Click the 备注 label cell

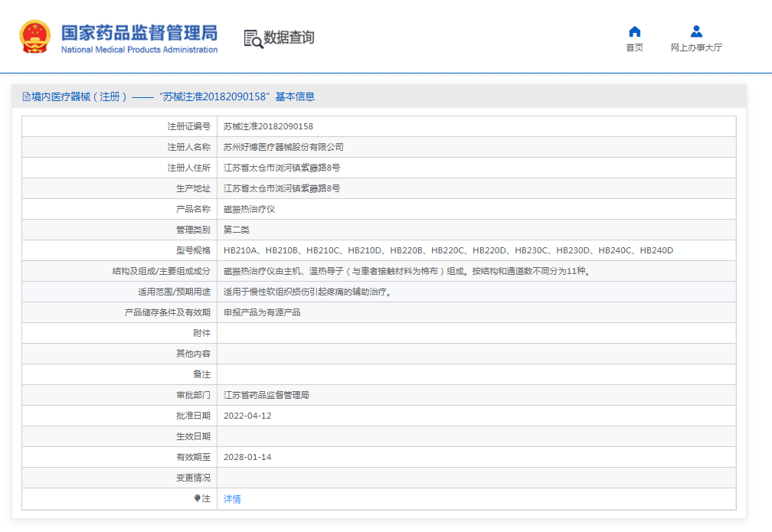pos(119,374)
